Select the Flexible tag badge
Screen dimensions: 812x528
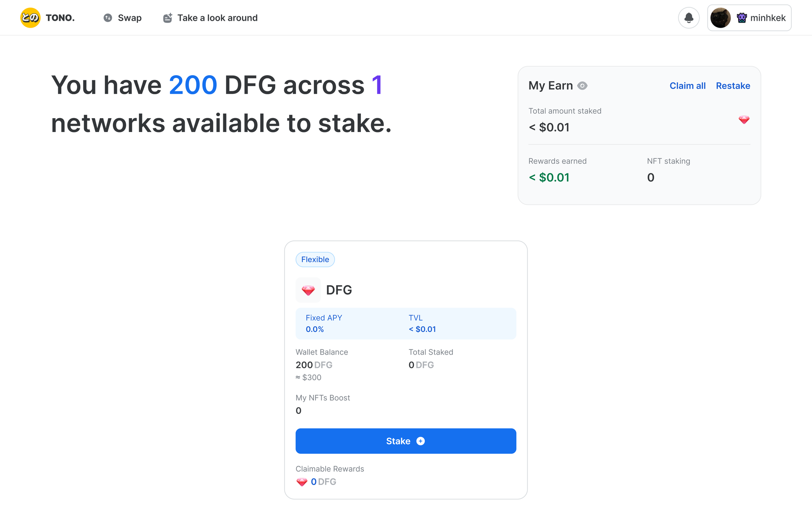pyautogui.click(x=315, y=260)
